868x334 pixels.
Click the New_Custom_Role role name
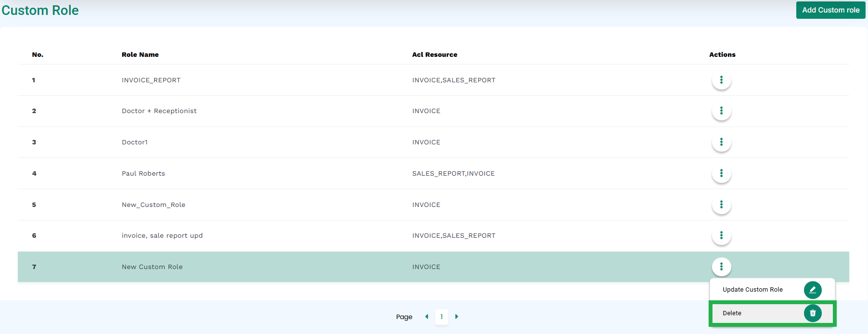point(154,205)
